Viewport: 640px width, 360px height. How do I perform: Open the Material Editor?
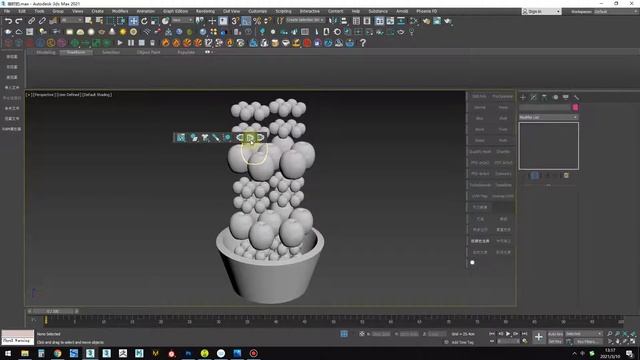tap(413, 20)
